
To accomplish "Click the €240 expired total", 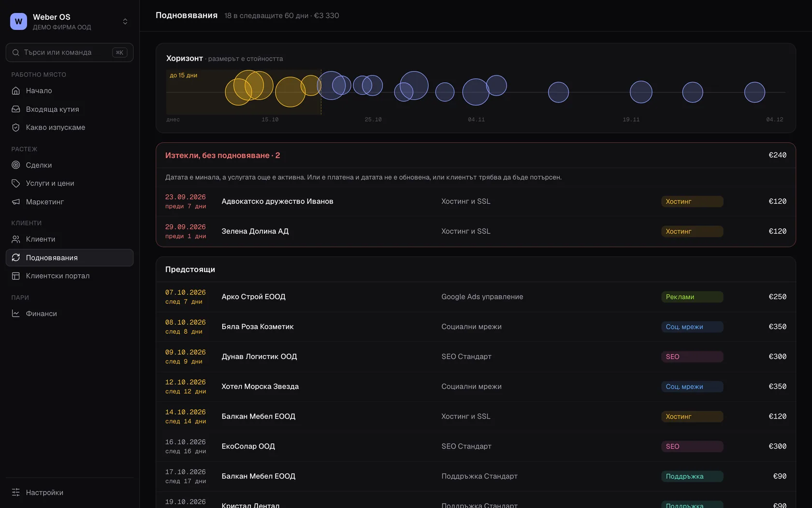I will [777, 155].
